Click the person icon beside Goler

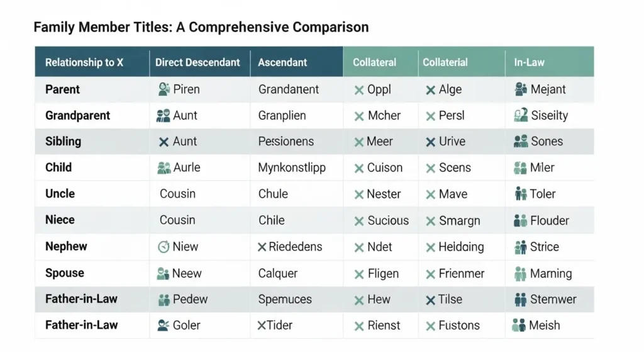[164, 326]
